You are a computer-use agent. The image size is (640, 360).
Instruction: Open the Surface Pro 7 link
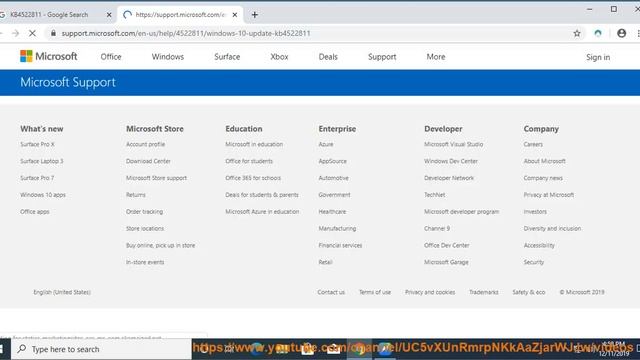click(x=37, y=178)
